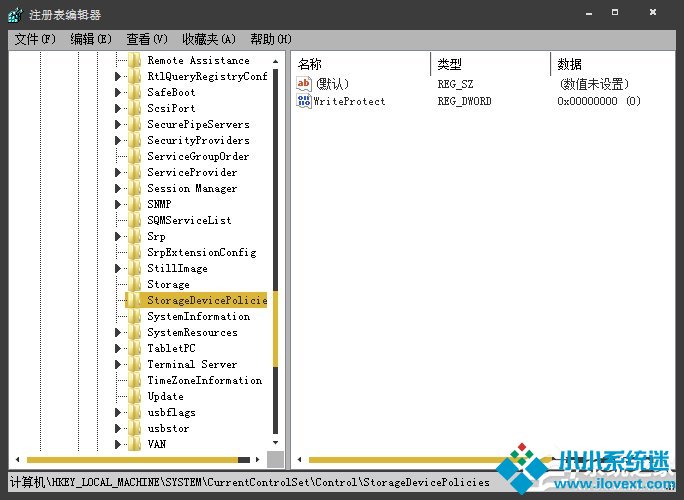
Task: Click the Terminal Server folder icon
Action: point(135,364)
